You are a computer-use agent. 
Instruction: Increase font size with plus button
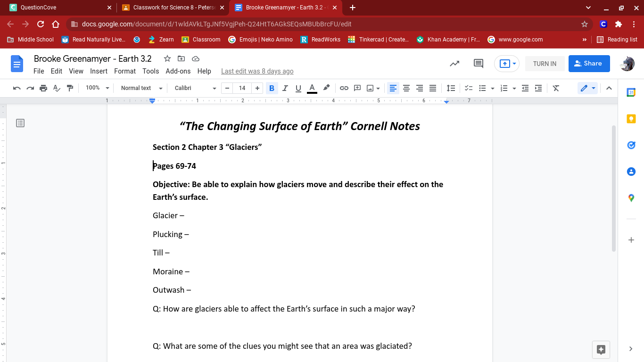(x=257, y=88)
